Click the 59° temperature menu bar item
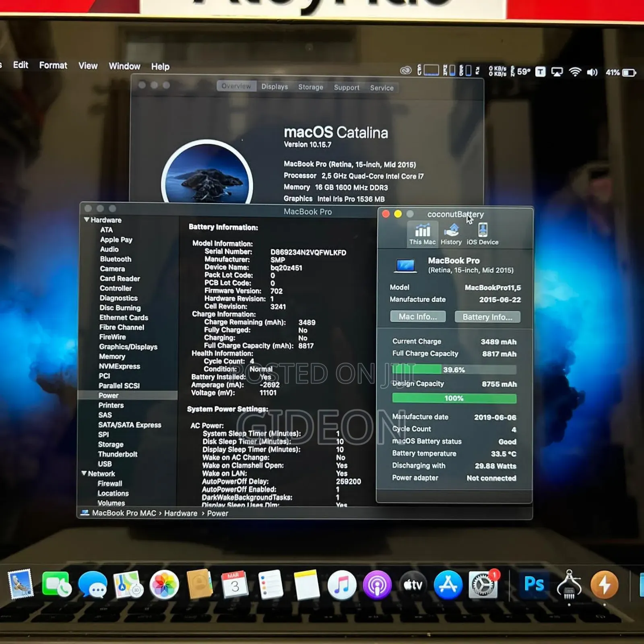This screenshot has width=644, height=644. 520,72
